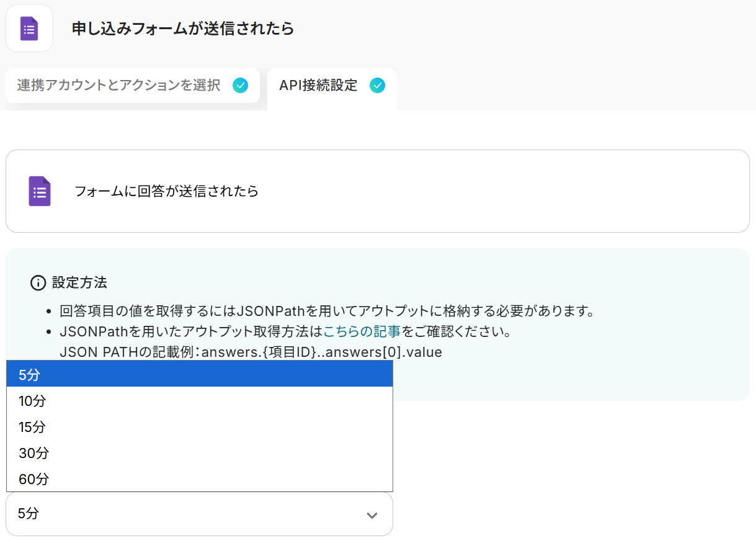
Task: Click the 設定方法 heading
Action: [x=79, y=283]
